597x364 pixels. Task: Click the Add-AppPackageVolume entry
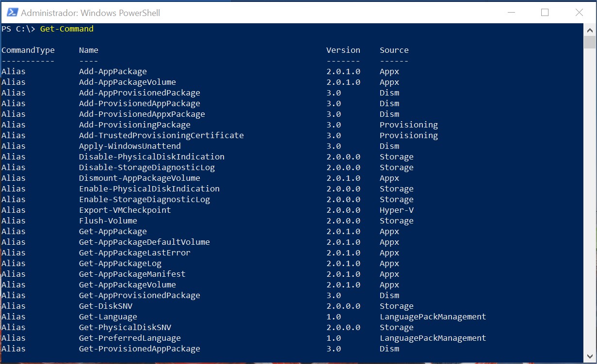(x=128, y=82)
